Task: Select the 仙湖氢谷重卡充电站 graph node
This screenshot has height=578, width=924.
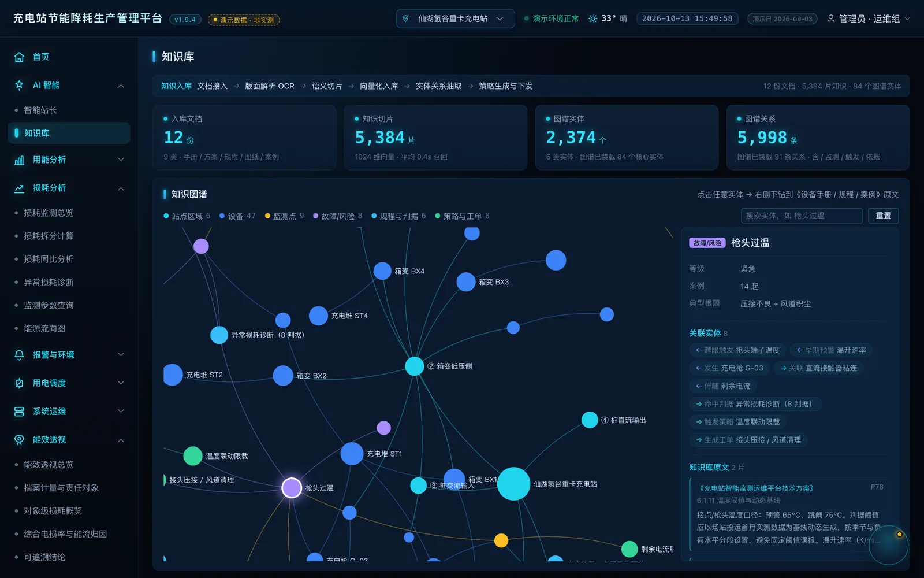Action: (513, 484)
